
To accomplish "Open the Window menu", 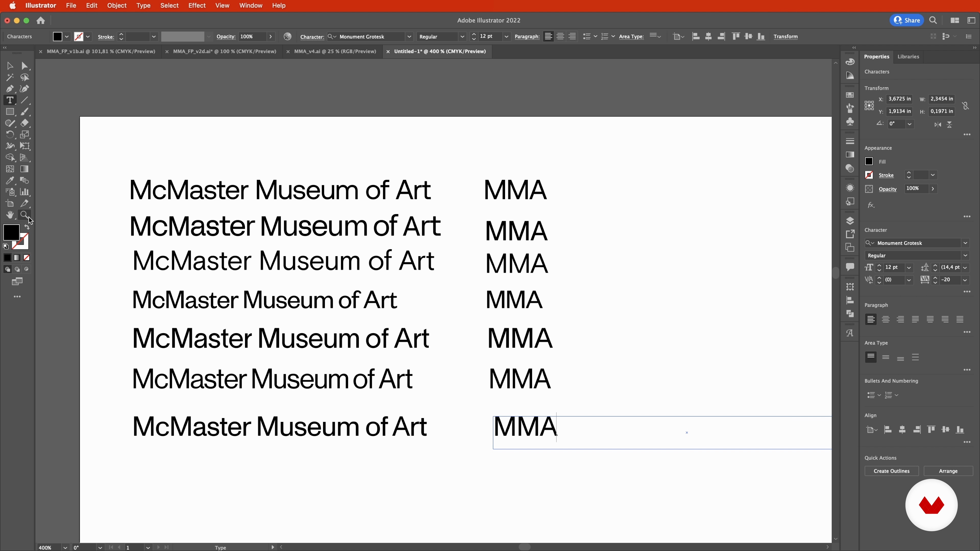I will point(251,5).
